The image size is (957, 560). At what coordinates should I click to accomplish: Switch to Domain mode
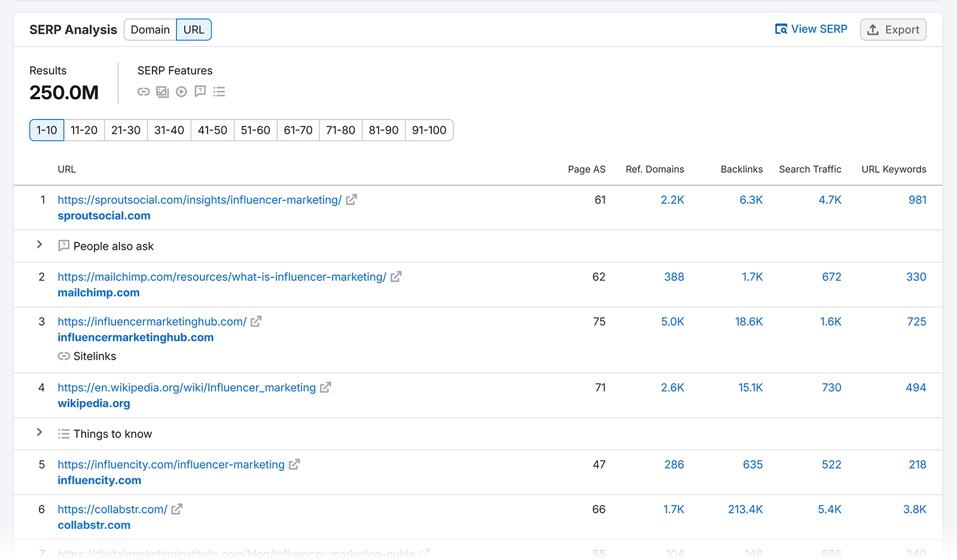(150, 29)
